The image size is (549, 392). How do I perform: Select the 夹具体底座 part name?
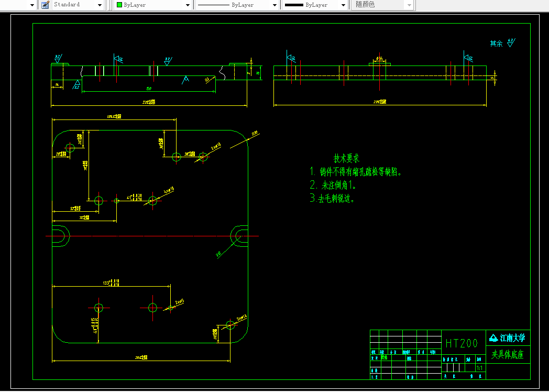tap(508, 355)
